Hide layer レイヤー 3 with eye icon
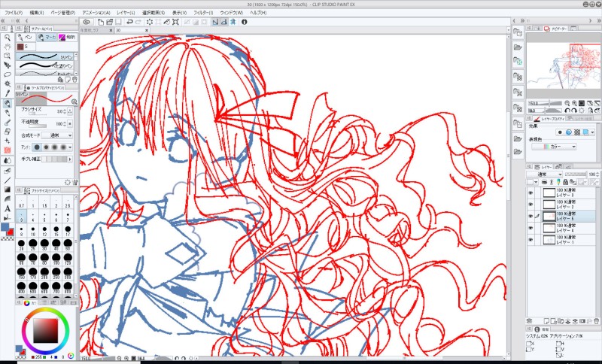Viewport: 602px width, 364px height. coord(531,193)
